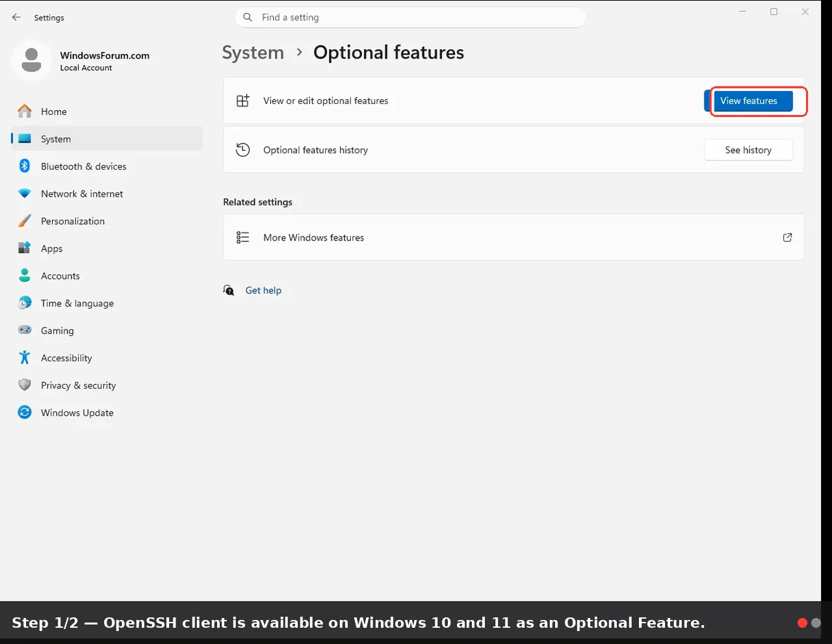Open Network & internet wifi icon

tap(25, 194)
